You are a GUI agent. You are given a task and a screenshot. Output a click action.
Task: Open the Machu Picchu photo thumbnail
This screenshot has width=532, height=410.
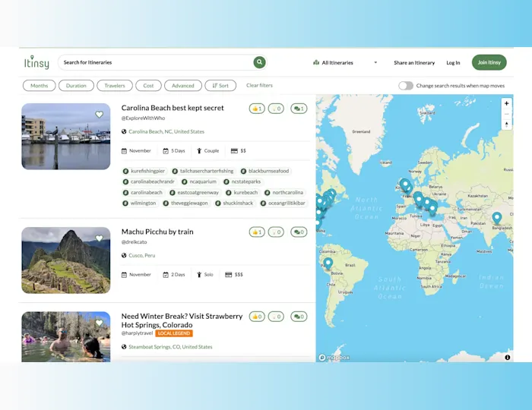[66, 260]
